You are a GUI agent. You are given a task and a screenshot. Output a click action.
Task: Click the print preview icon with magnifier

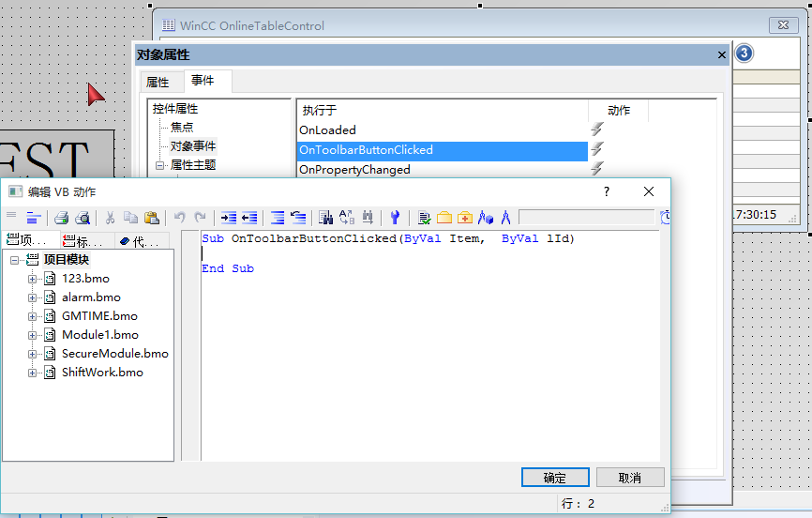[x=83, y=218]
